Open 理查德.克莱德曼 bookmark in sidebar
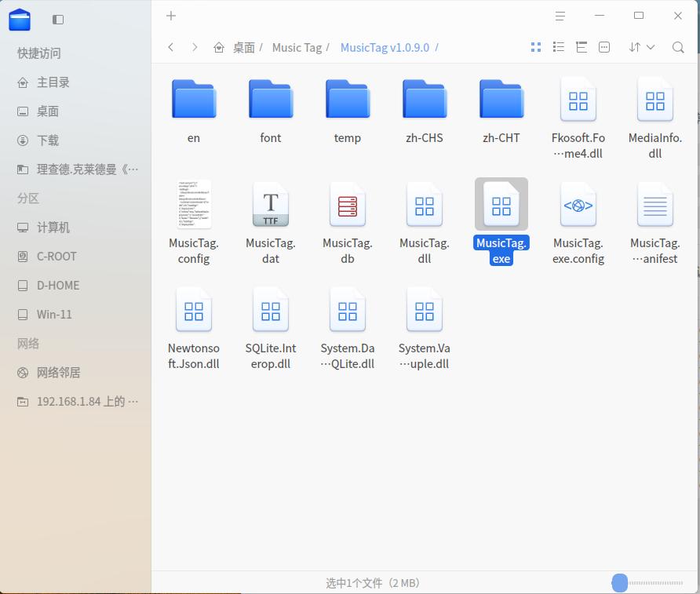The height and width of the screenshot is (594, 700). point(76,169)
